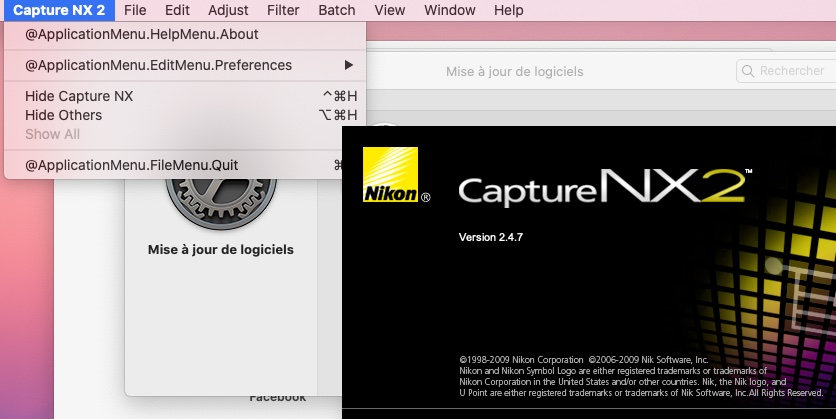Click the Capture NX2 splash title
The width and height of the screenshot is (836, 419).
click(604, 187)
